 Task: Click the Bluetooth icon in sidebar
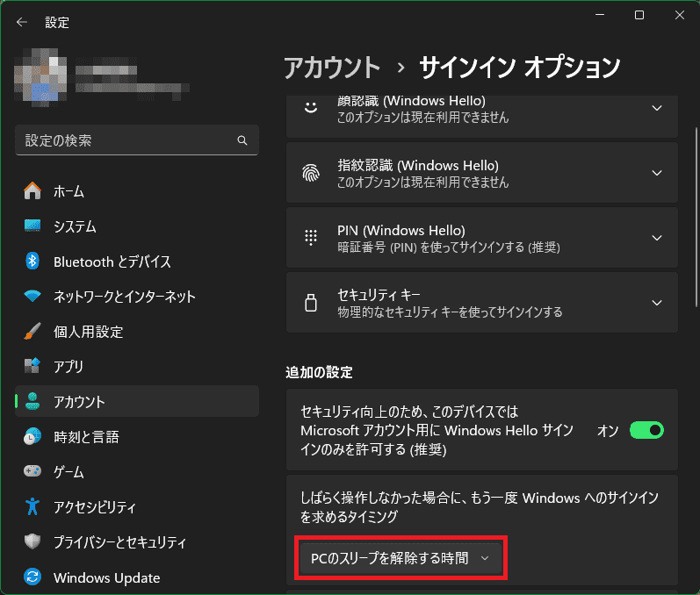click(32, 262)
